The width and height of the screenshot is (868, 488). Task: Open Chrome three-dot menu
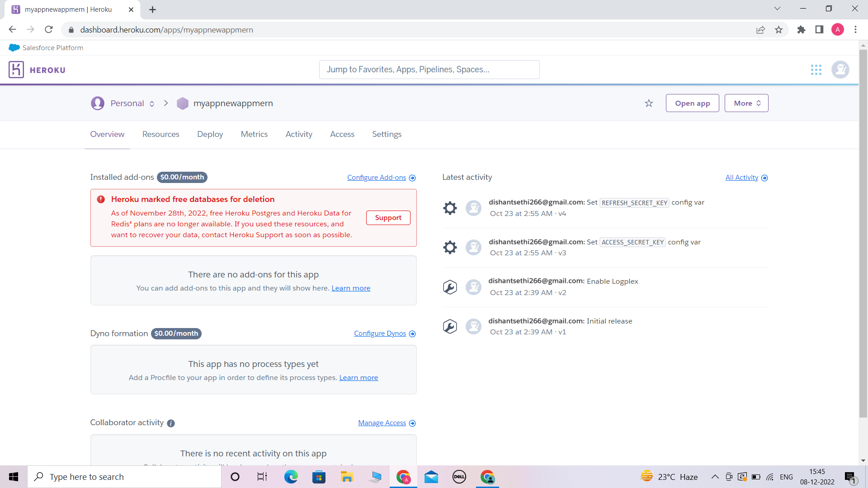(x=855, y=29)
